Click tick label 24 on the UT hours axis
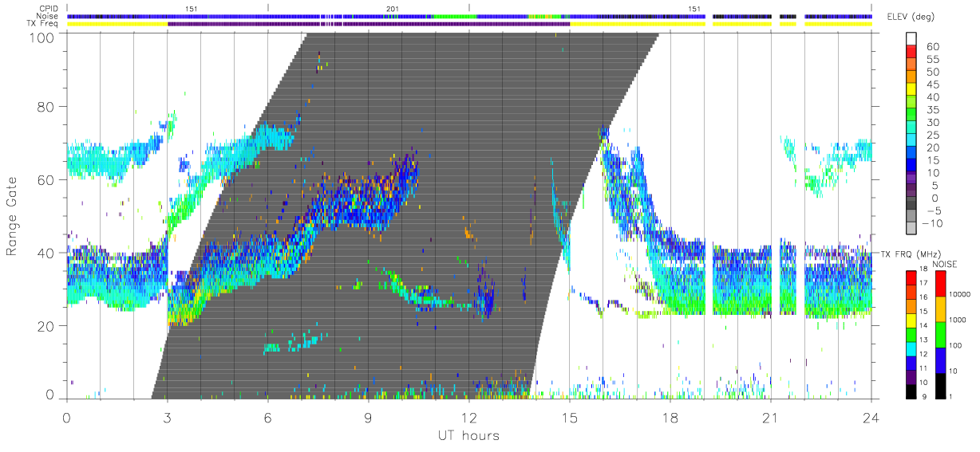 (871, 417)
